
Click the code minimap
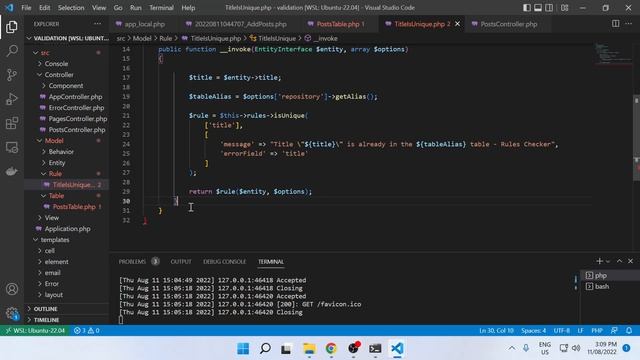coord(612,53)
